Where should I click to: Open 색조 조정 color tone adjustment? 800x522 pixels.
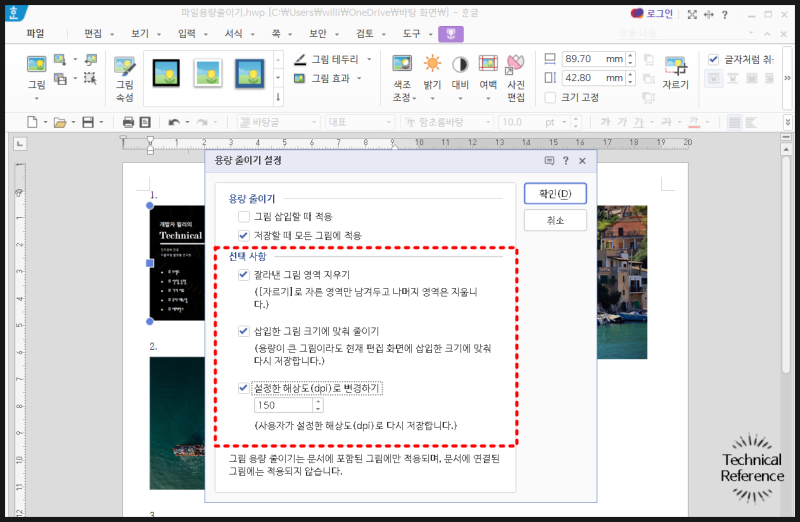tap(404, 79)
